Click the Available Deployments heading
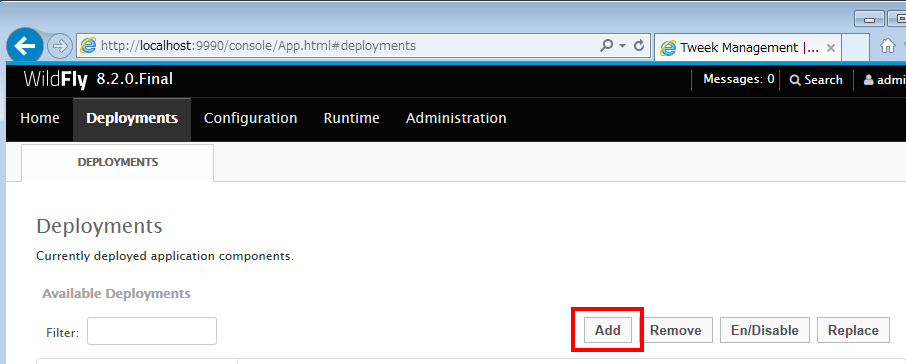This screenshot has height=364, width=906. click(x=117, y=294)
